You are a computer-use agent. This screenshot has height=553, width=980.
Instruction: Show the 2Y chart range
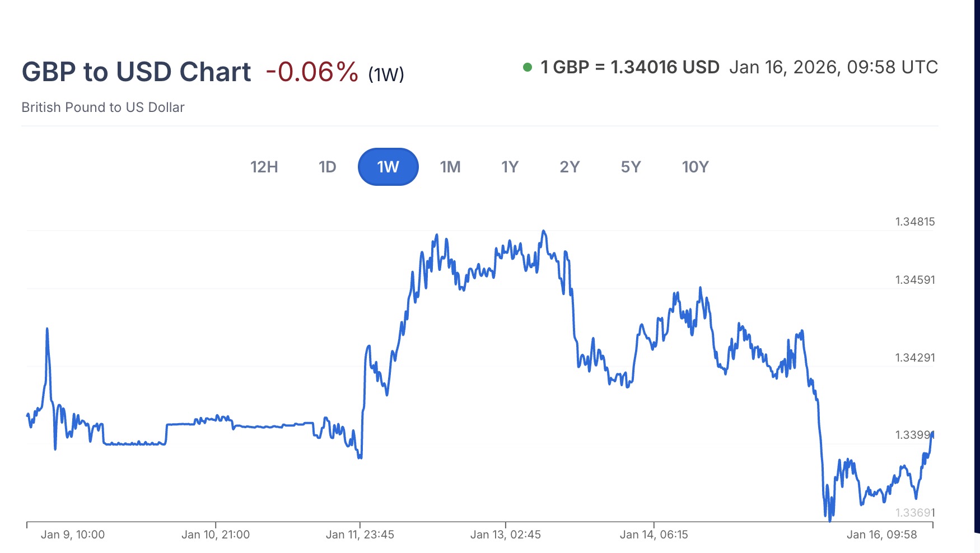[x=570, y=167]
